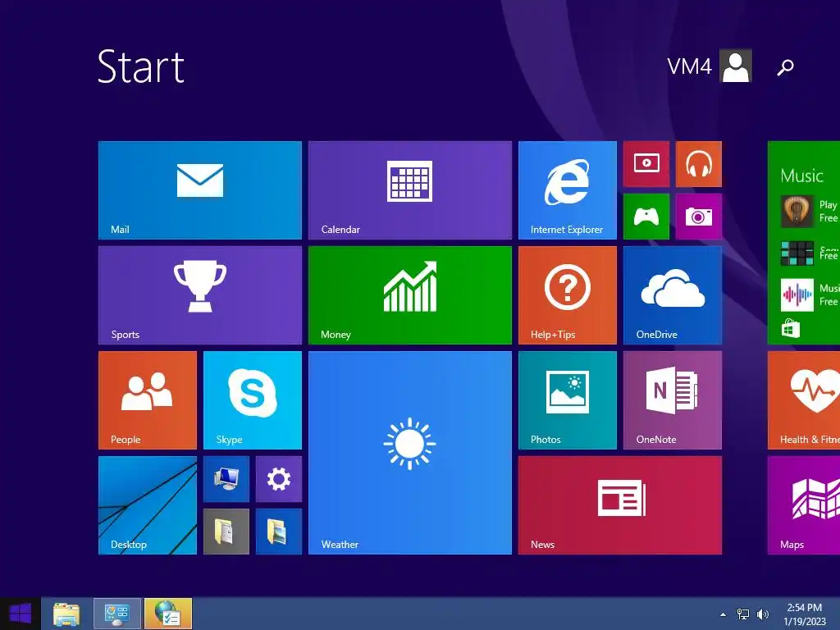Open the Help+Tips tile
The image size is (840, 630).
pos(568,295)
